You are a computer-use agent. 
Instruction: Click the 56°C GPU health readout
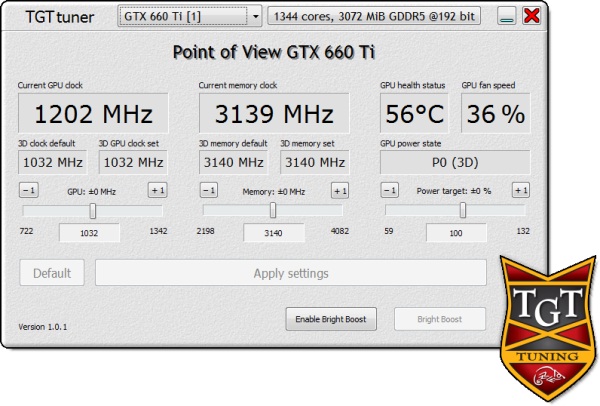click(x=414, y=113)
